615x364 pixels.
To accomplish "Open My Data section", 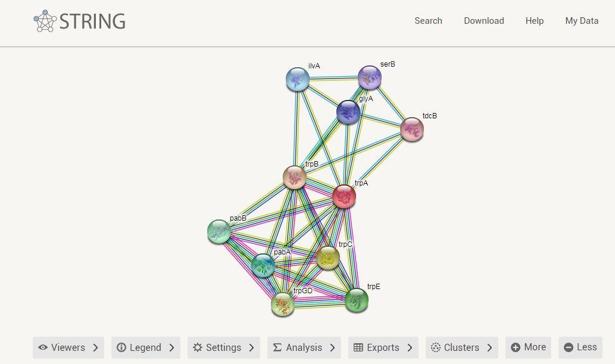I will (x=582, y=21).
